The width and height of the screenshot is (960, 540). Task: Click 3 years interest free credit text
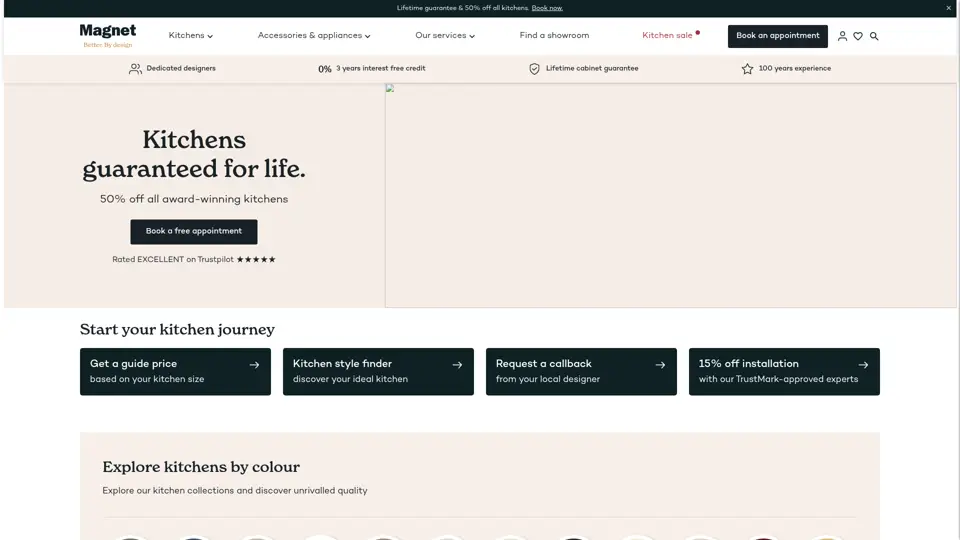(x=380, y=69)
